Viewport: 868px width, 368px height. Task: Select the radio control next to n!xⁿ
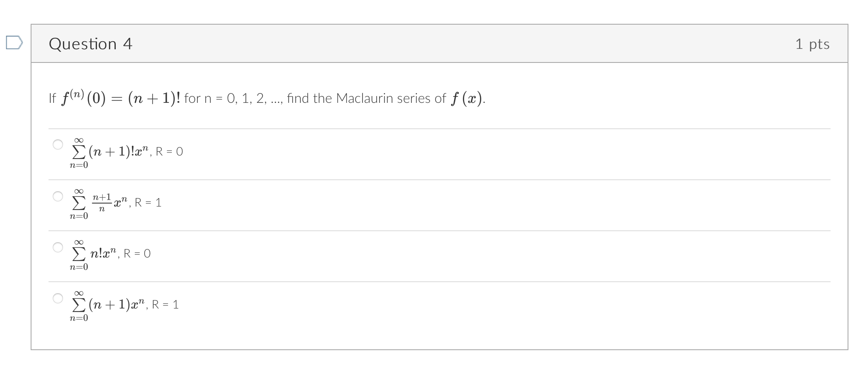[58, 246]
